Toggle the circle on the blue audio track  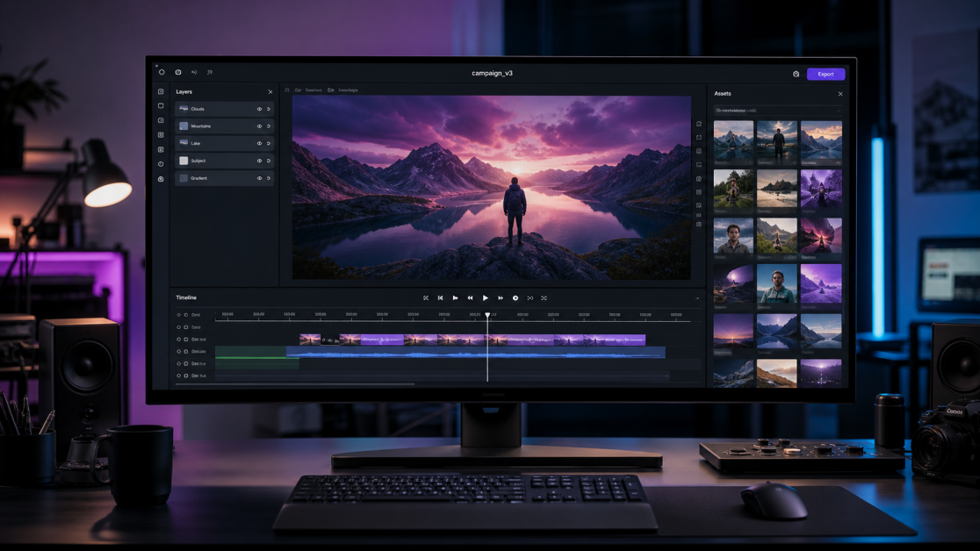[179, 352]
